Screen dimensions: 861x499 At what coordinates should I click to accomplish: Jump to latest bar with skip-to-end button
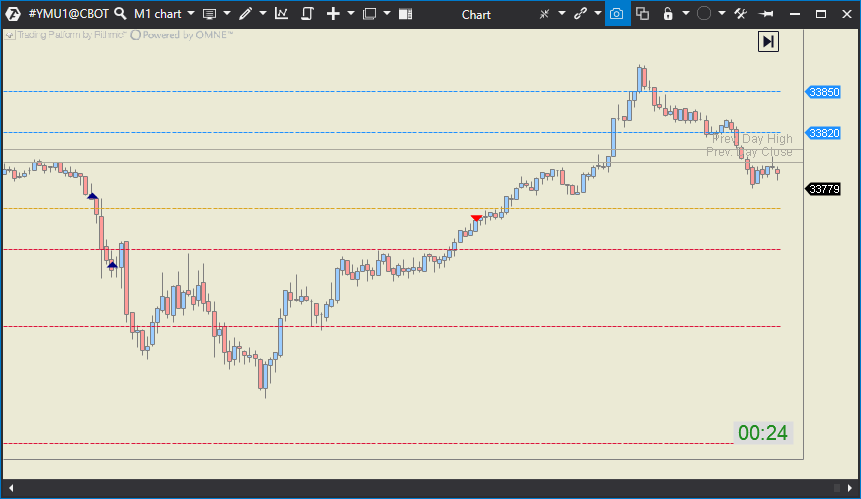tap(768, 42)
